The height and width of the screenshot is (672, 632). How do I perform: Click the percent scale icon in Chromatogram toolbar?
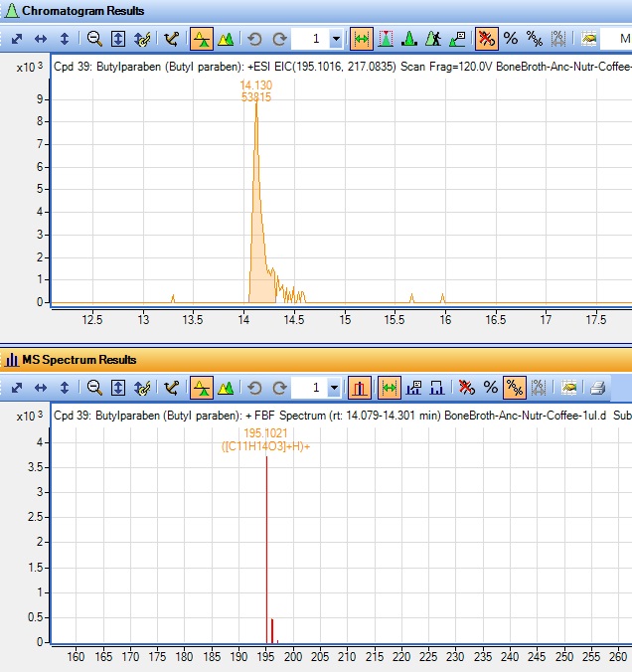[x=511, y=39]
